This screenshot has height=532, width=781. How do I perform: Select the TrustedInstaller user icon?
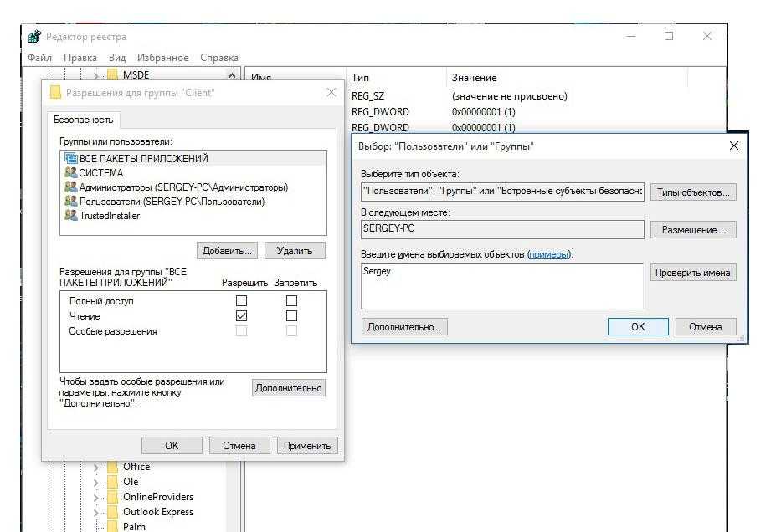click(x=70, y=216)
